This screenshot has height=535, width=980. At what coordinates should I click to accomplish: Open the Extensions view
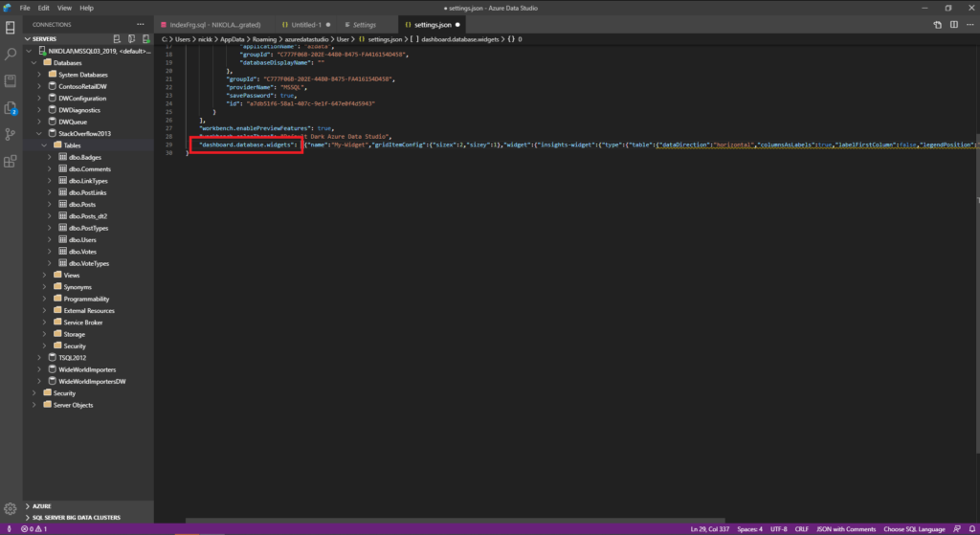pyautogui.click(x=10, y=161)
